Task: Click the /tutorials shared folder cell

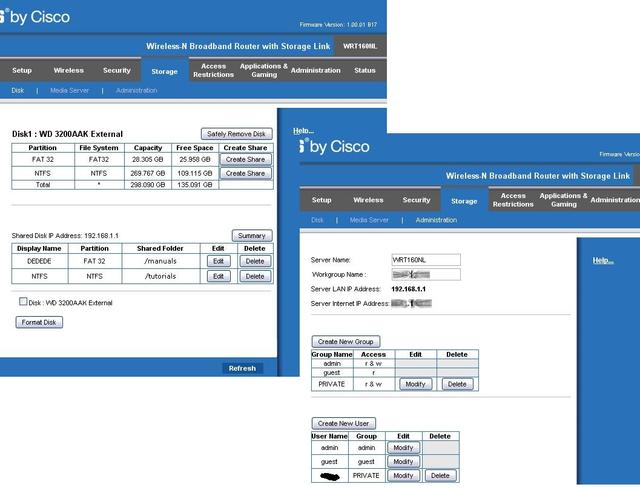Action: [160, 276]
